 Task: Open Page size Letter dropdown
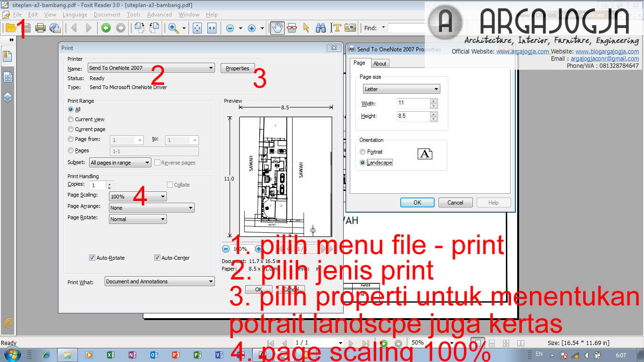tap(401, 89)
